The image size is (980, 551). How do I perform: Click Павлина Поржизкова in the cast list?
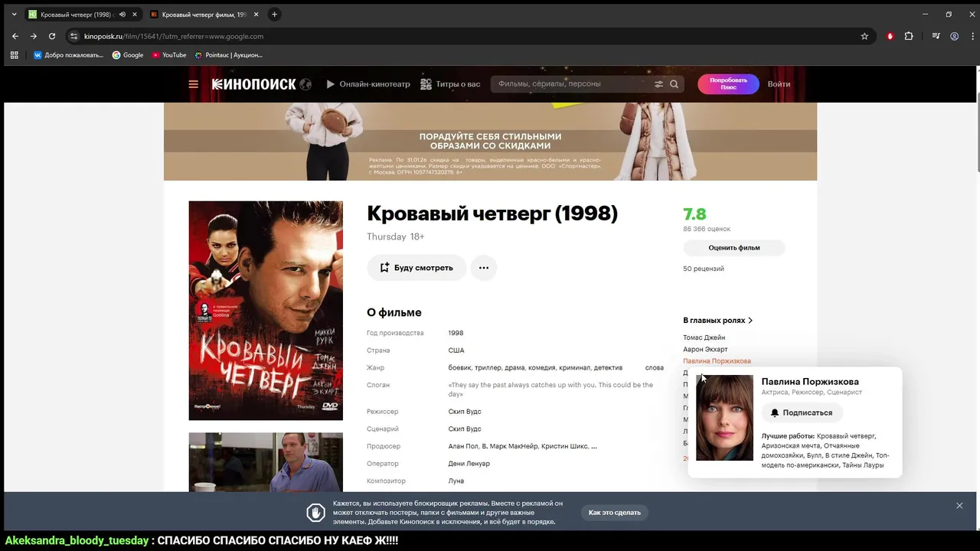(717, 361)
